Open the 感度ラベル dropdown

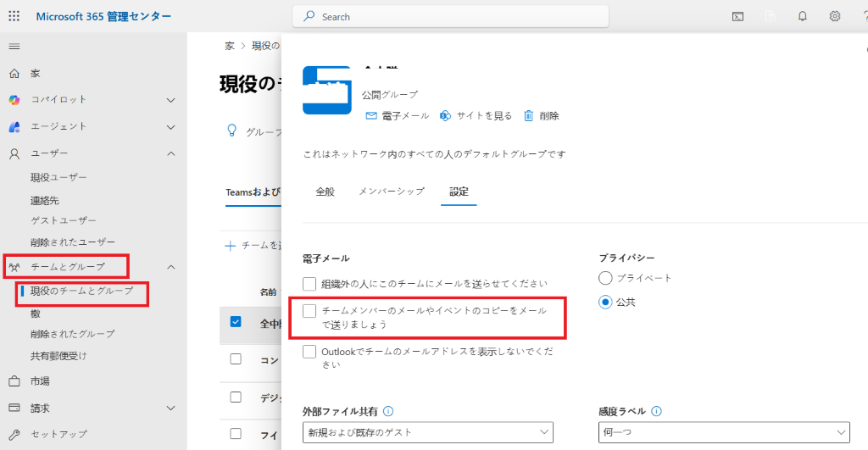coord(724,432)
